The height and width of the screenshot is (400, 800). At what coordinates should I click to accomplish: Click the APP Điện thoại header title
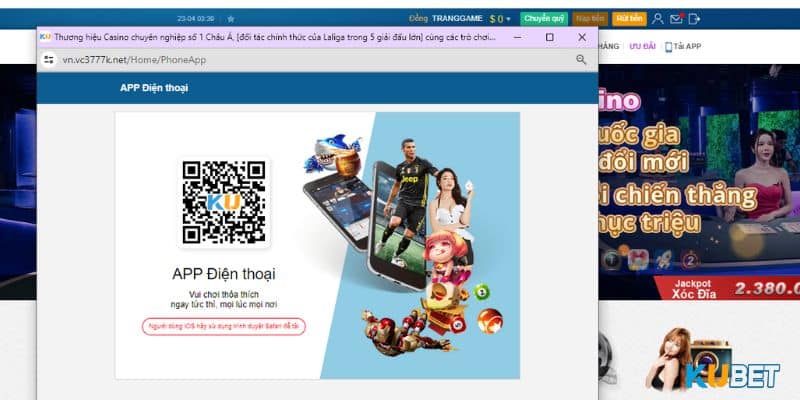[x=154, y=88]
